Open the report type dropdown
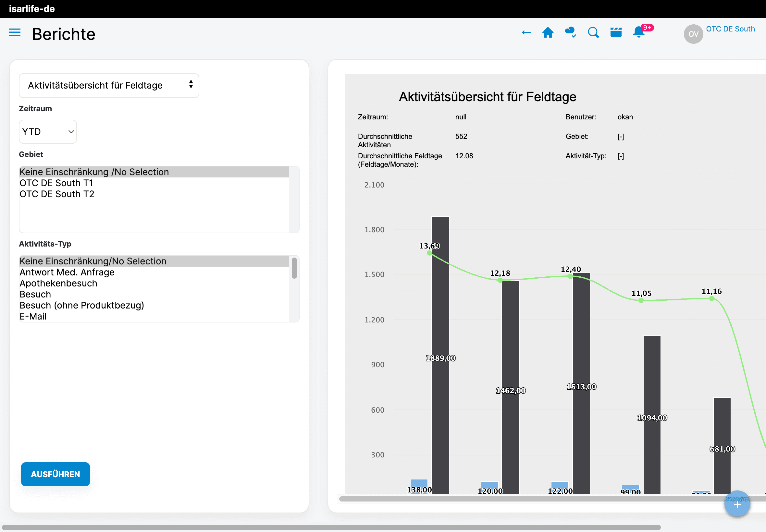This screenshot has height=532, width=766. tap(109, 85)
